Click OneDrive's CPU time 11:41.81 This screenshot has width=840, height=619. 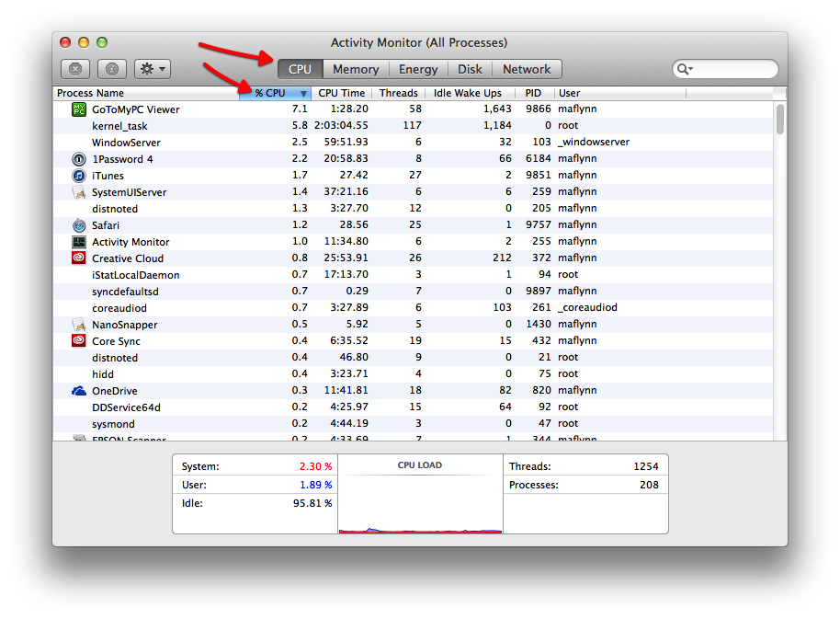(x=346, y=390)
